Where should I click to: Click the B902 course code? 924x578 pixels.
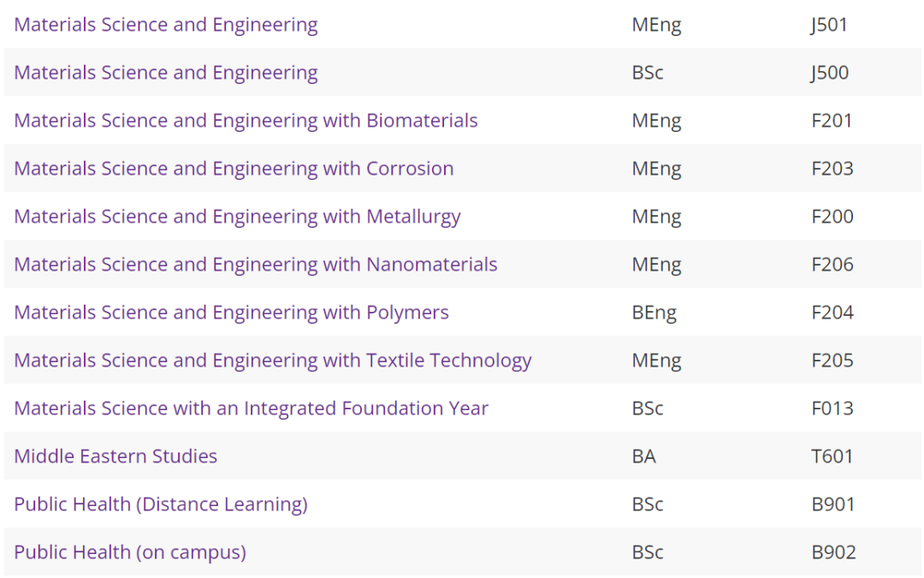[x=834, y=552]
